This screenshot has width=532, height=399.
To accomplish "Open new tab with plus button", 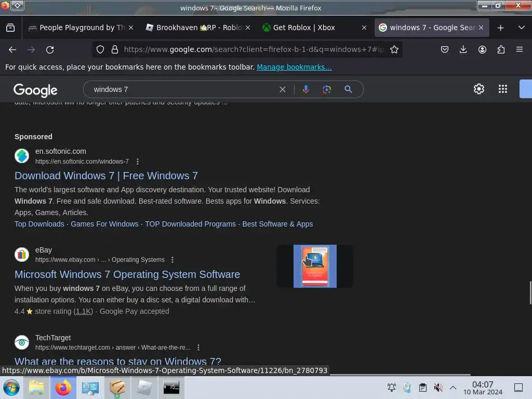I will coord(500,28).
